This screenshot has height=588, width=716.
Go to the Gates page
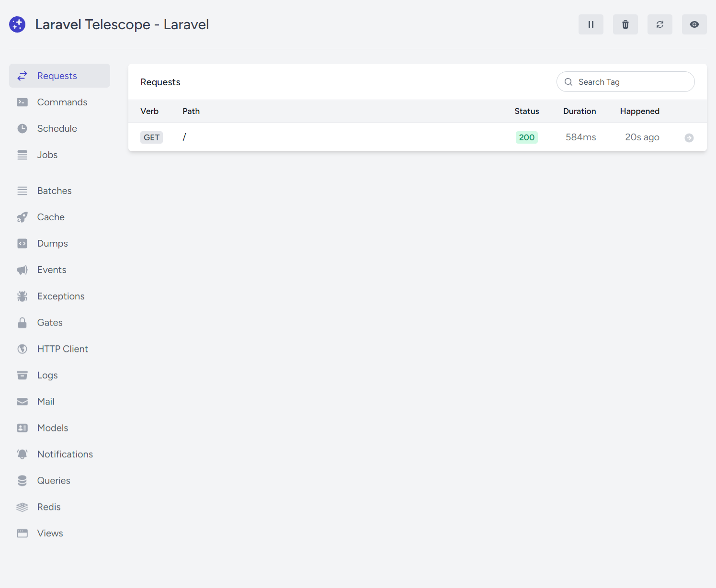coord(50,322)
